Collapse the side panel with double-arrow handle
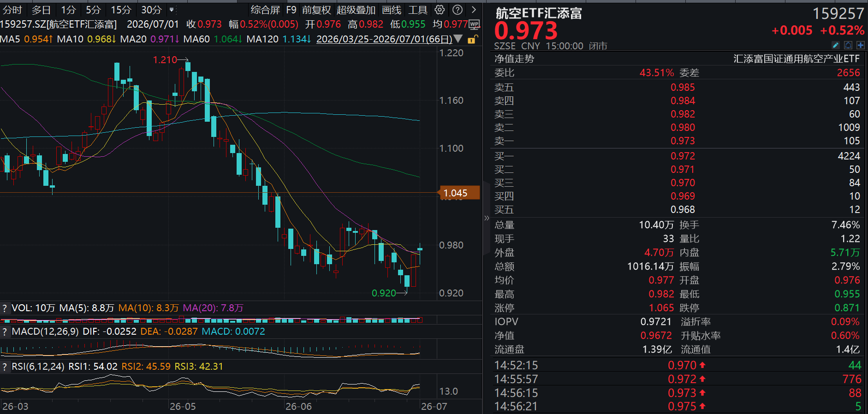Screen dimensions: 868x414 [487, 218]
